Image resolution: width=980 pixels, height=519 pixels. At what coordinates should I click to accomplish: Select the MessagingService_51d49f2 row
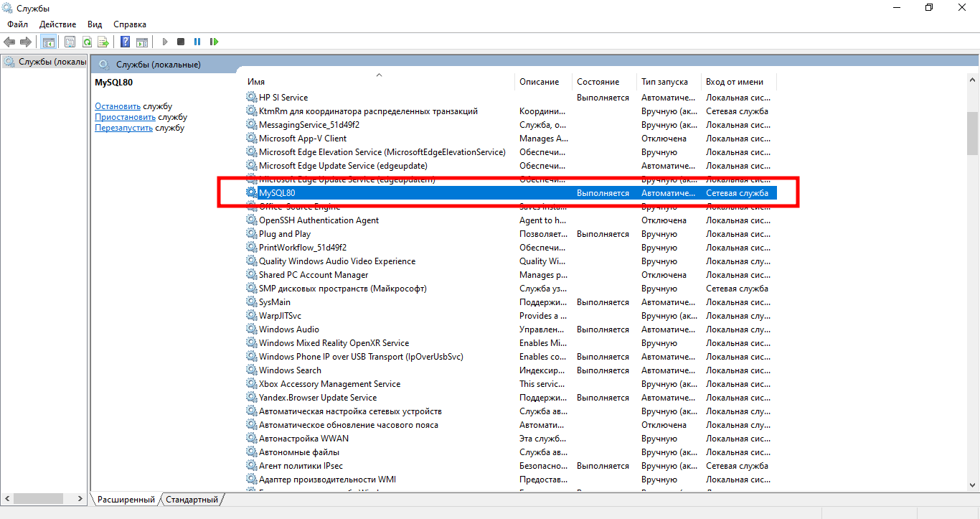click(x=510, y=125)
